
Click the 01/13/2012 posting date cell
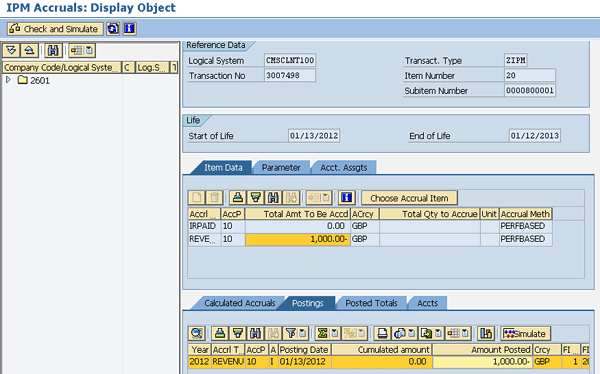click(x=304, y=362)
